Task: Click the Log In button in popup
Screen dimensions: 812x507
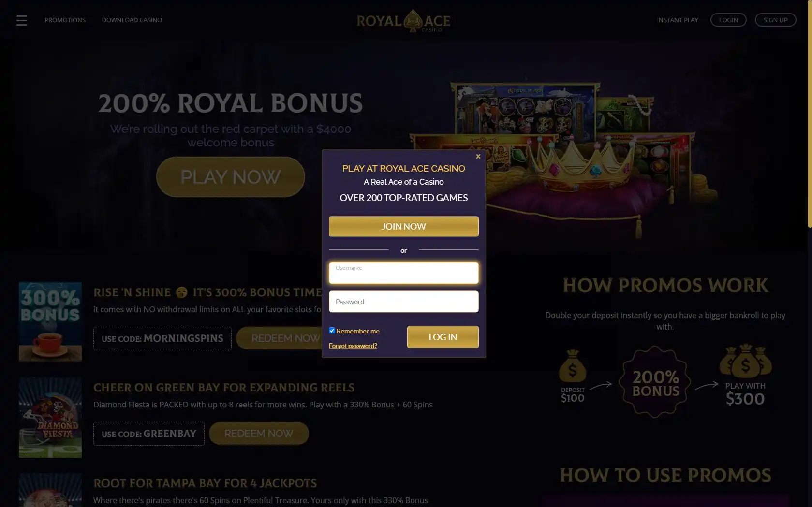Action: point(443,337)
